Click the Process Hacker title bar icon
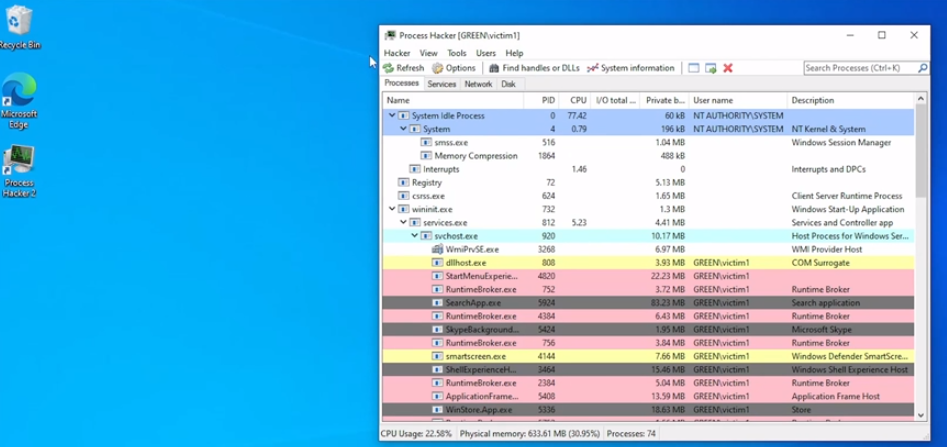Screen dimensions: 947x447 pyautogui.click(x=391, y=35)
